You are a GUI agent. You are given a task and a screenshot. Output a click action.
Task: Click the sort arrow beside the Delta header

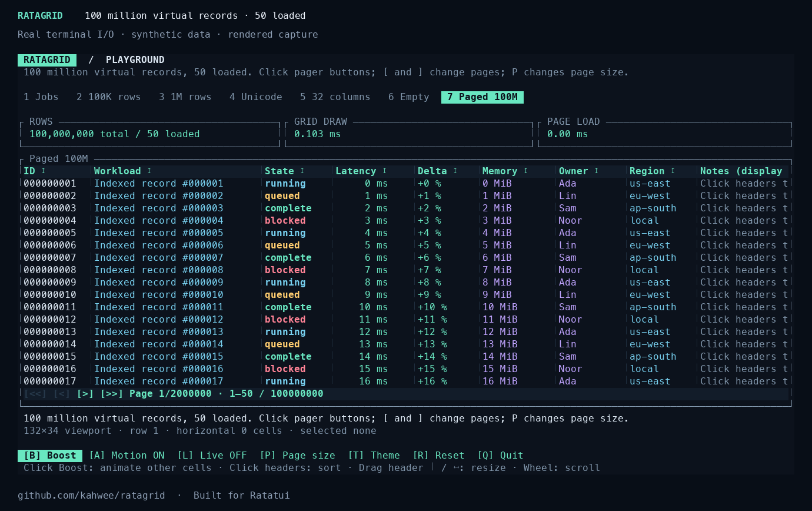pos(455,171)
